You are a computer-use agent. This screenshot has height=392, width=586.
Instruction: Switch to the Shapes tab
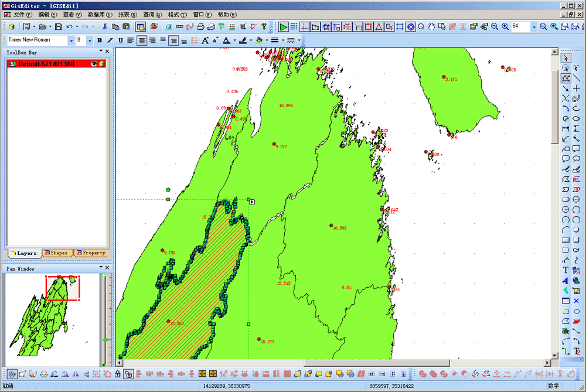pyautogui.click(x=56, y=253)
